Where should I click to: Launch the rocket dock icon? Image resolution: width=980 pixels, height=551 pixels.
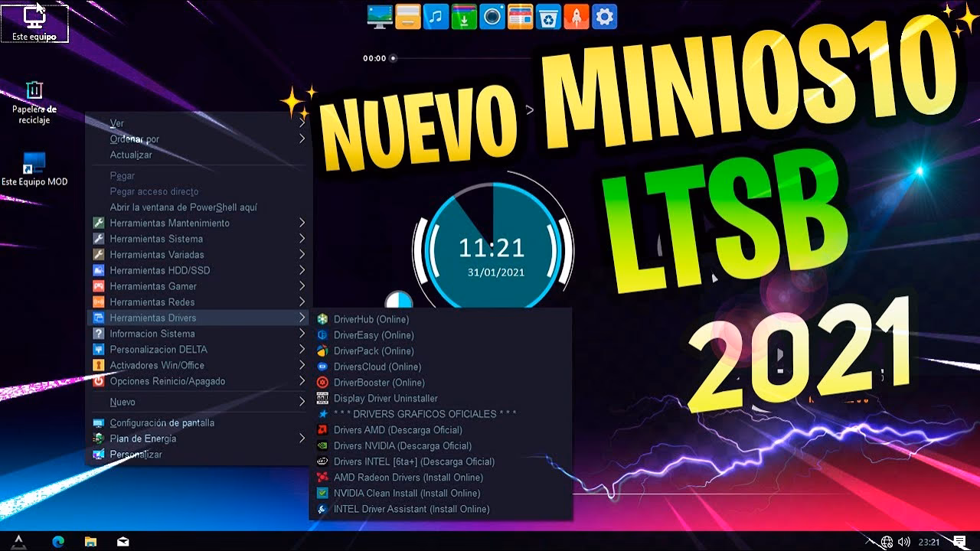tap(577, 17)
